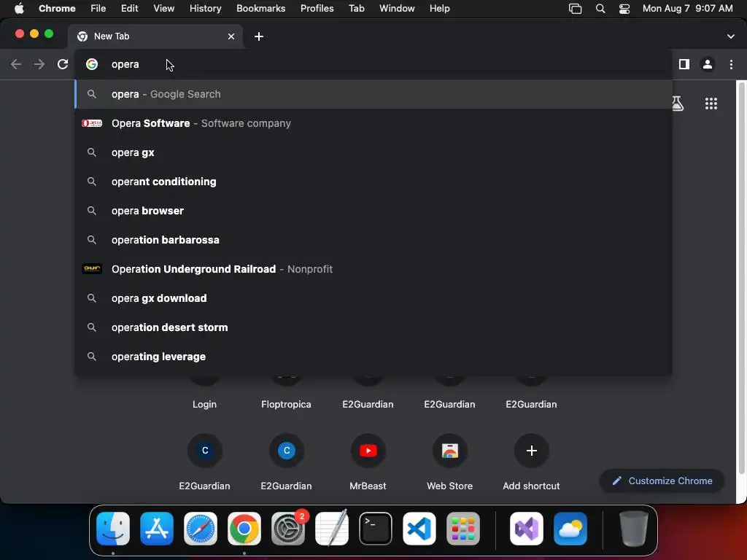Click the page vertical scrollbar
The image size is (747, 560).
[x=741, y=278]
